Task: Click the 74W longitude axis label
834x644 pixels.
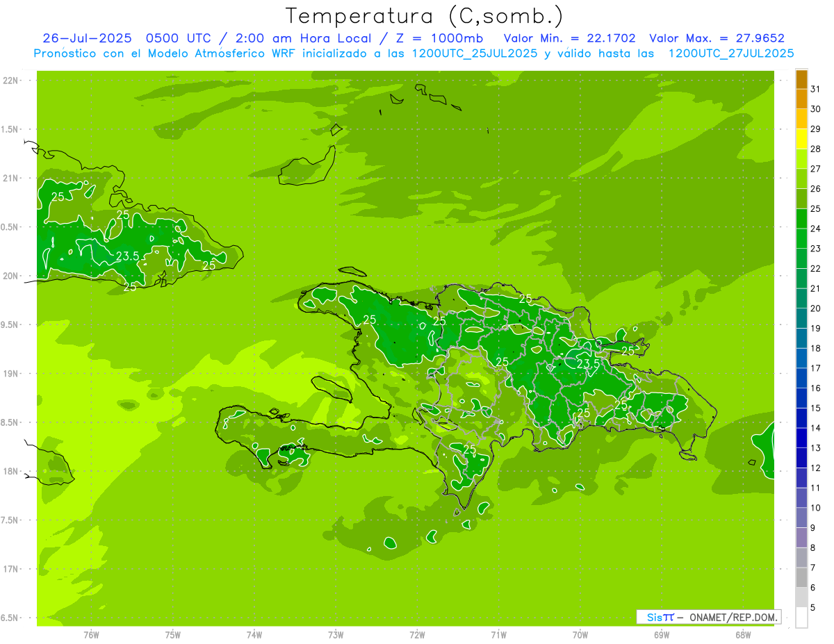Action: click(x=254, y=635)
